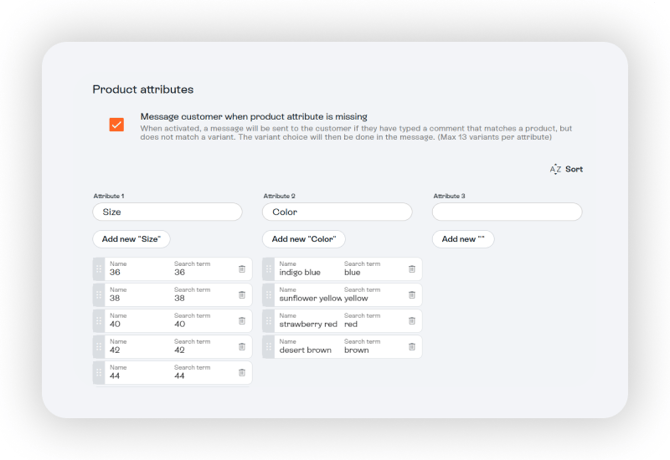The width and height of the screenshot is (670, 460).
Task: Remove the sunflower yellow color variant
Action: (412, 295)
